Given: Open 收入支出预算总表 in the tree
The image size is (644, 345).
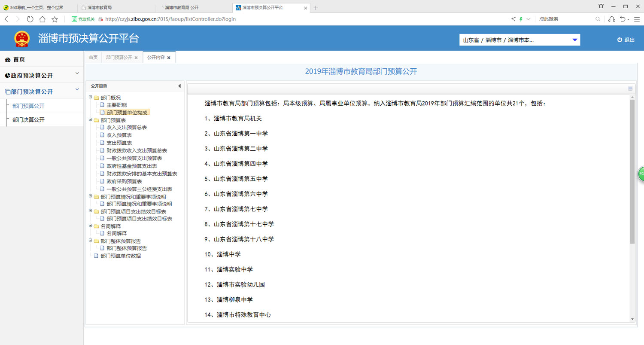Looking at the screenshot, I should tap(127, 128).
